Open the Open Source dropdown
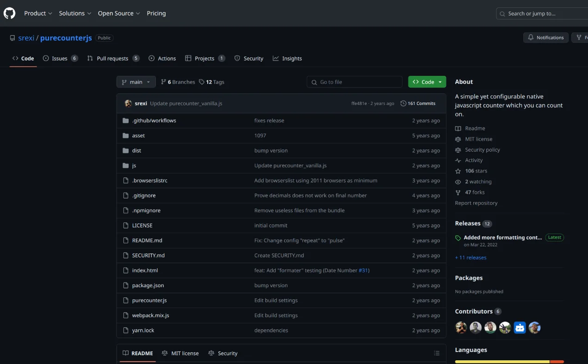 coord(119,13)
